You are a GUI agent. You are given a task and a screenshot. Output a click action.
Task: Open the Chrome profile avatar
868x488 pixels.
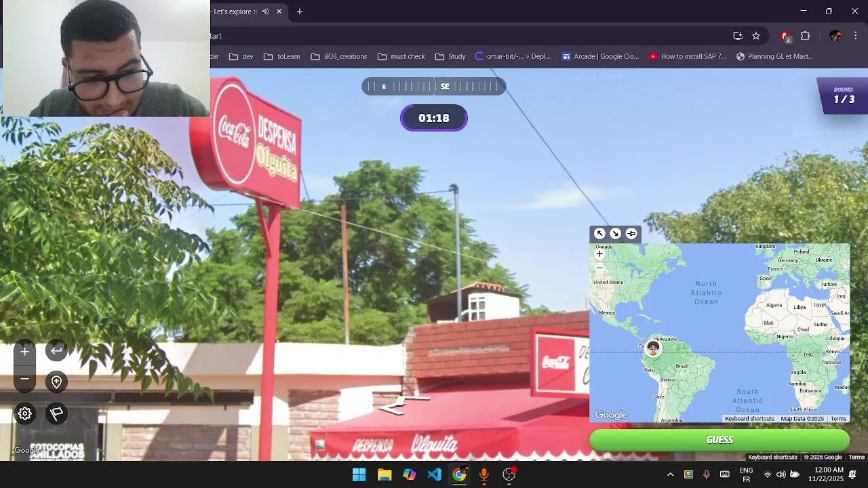coord(835,36)
